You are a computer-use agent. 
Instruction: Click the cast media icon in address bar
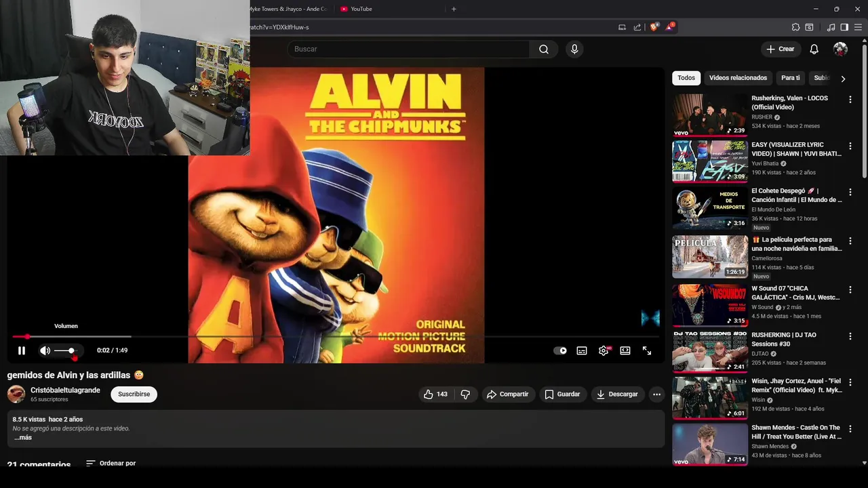click(622, 27)
